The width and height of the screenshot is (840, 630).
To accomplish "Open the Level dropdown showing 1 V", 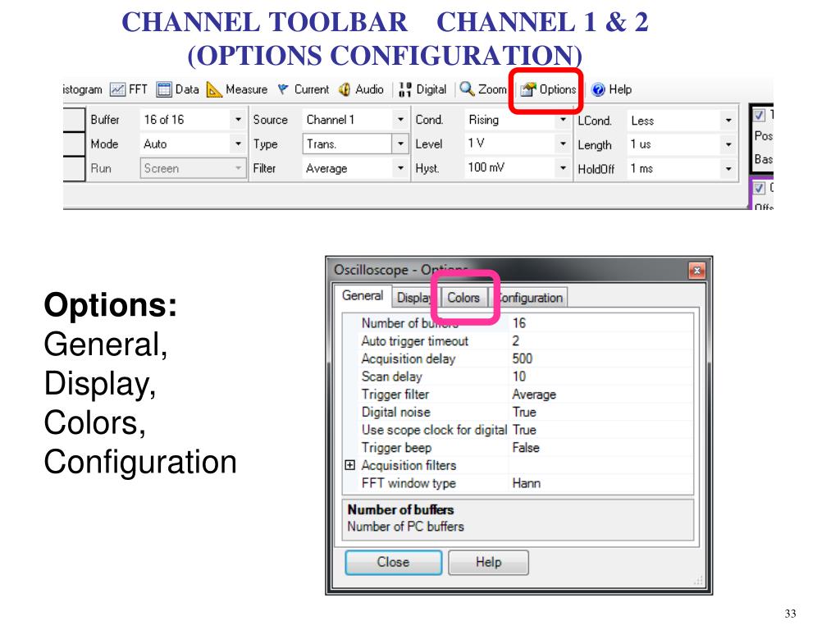I will coord(517,144).
